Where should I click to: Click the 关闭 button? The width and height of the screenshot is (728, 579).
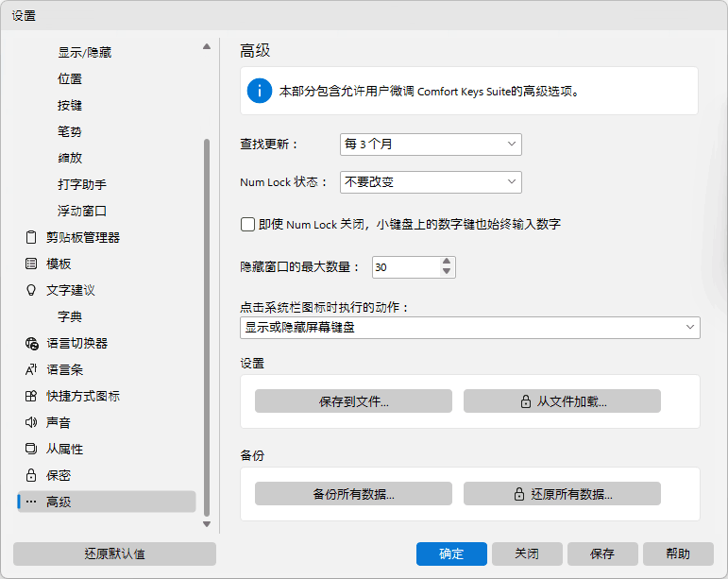click(527, 553)
